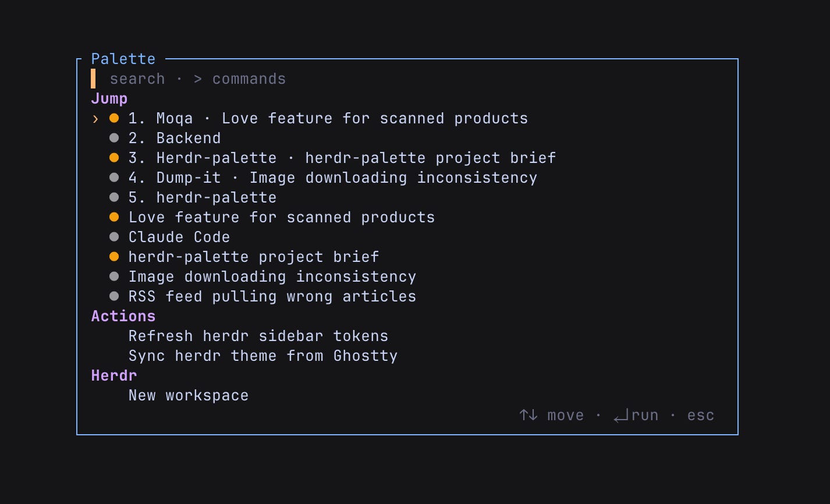Click the return-key run icon

tap(622, 416)
